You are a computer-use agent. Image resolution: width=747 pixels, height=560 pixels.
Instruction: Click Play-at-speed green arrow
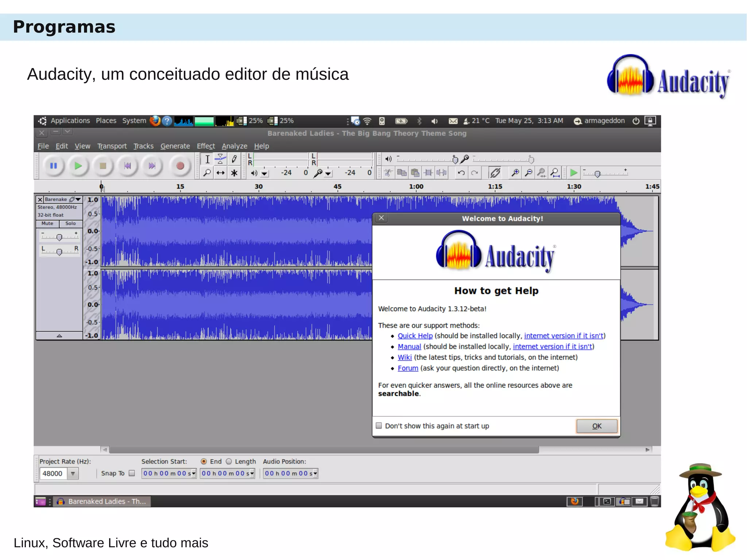574,173
